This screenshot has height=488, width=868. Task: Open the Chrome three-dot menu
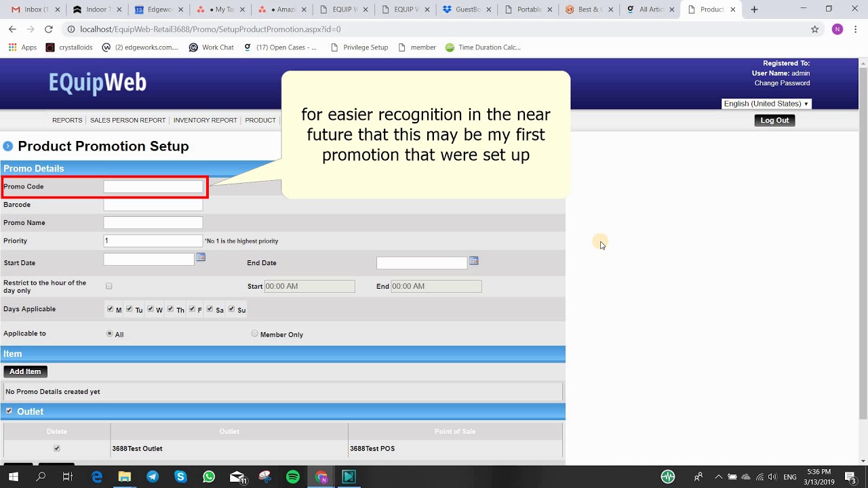click(x=856, y=29)
